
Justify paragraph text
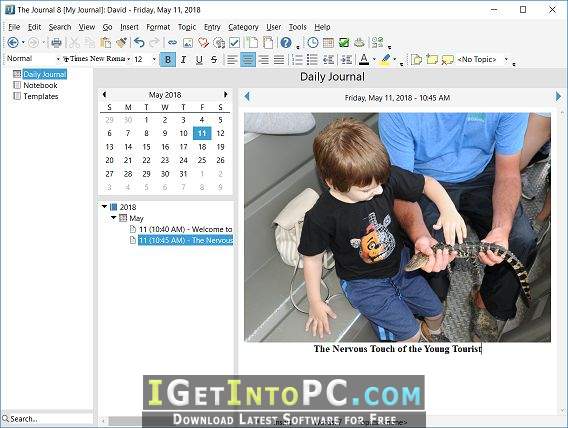pos(279,59)
